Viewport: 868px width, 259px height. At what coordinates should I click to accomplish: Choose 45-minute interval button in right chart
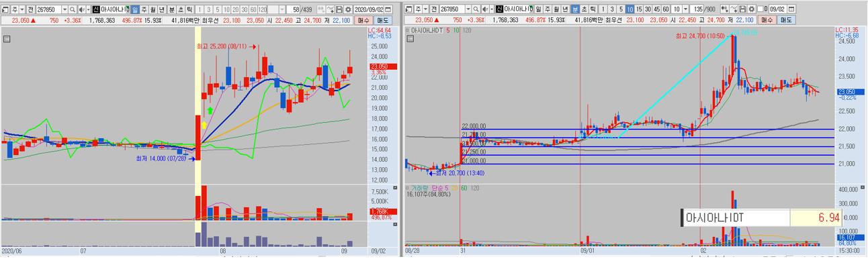[657, 9]
